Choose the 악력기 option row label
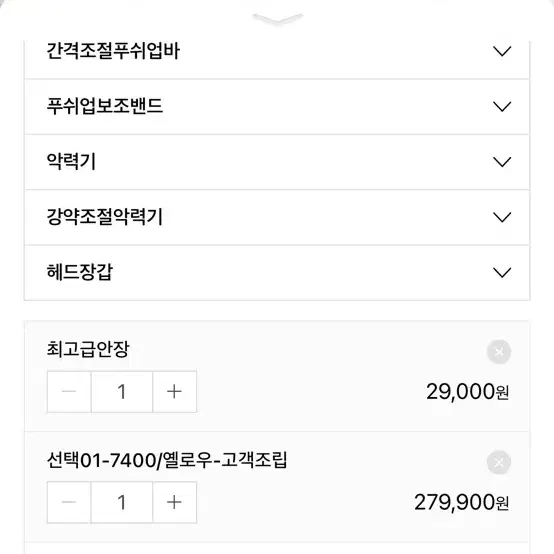 click(x=71, y=161)
